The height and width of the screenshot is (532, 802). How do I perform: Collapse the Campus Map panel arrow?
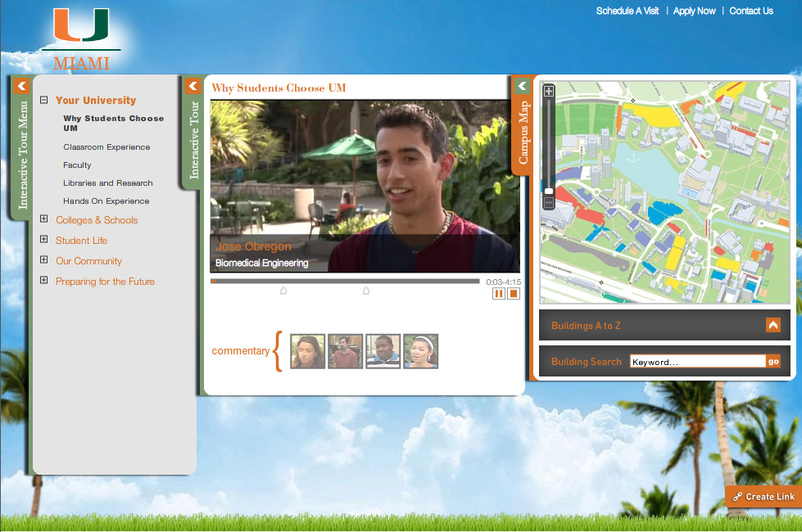pyautogui.click(x=522, y=86)
